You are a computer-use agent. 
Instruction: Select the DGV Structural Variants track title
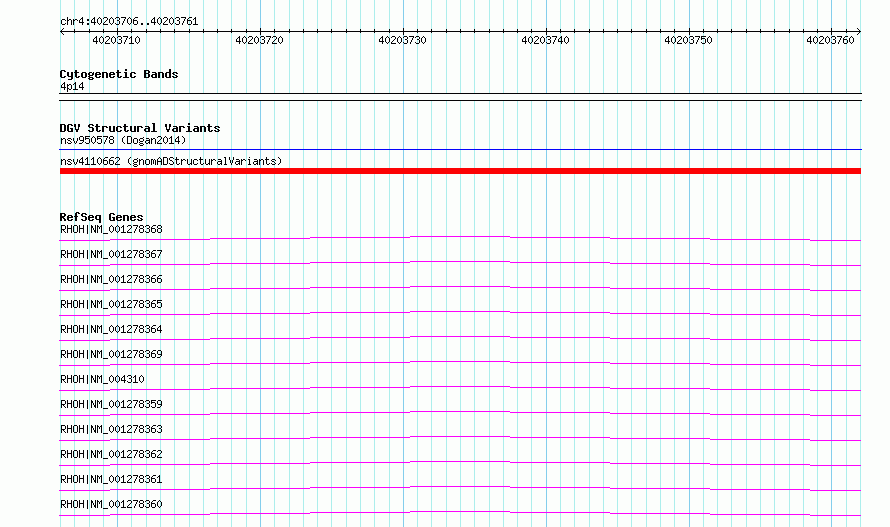pyautogui.click(x=140, y=128)
